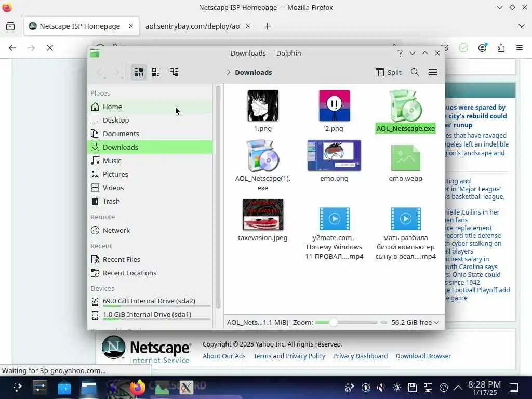Select AOL_Netscape.exe installer icon
532x399 pixels.
405,105
